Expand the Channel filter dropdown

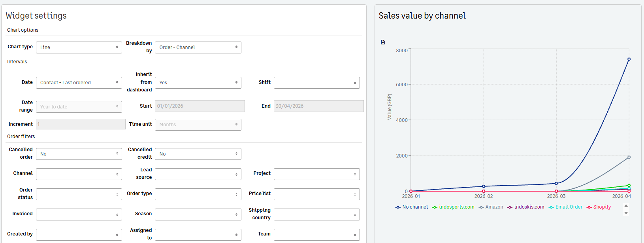pyautogui.click(x=79, y=174)
